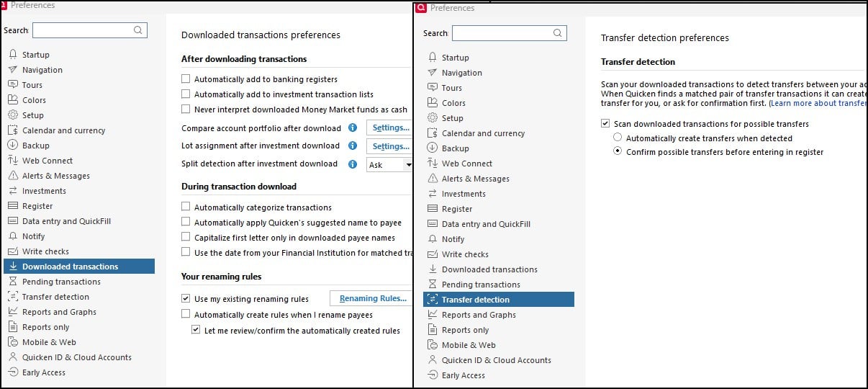Select Mobile & Web in right window list
This screenshot has width=868, height=389.
(469, 345)
